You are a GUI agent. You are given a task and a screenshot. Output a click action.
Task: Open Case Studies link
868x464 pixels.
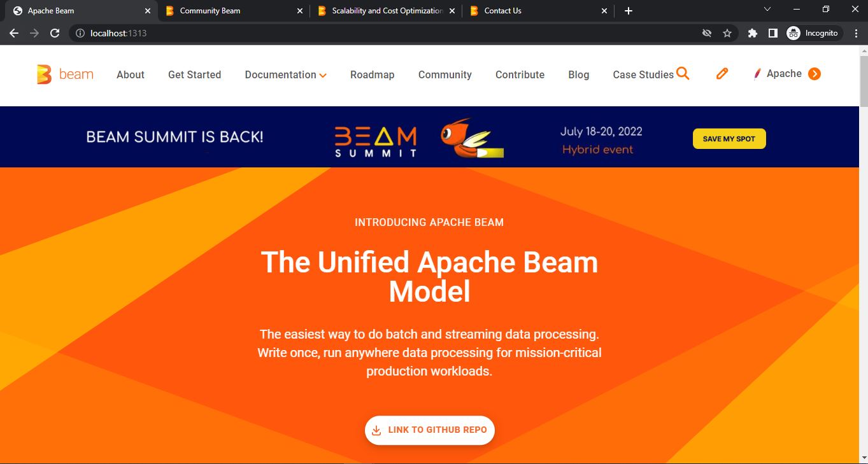pyautogui.click(x=643, y=74)
